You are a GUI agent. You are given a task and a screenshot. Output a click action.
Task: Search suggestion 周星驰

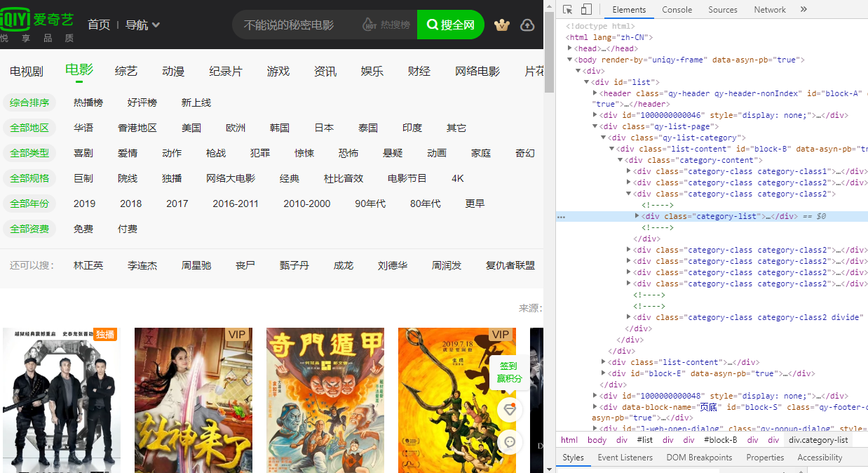tap(196, 265)
